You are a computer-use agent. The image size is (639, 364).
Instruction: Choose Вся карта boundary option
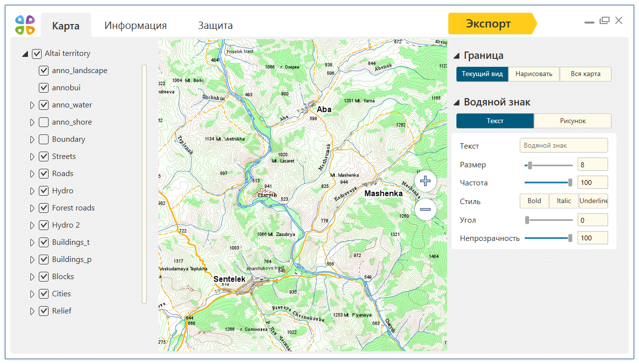point(586,74)
